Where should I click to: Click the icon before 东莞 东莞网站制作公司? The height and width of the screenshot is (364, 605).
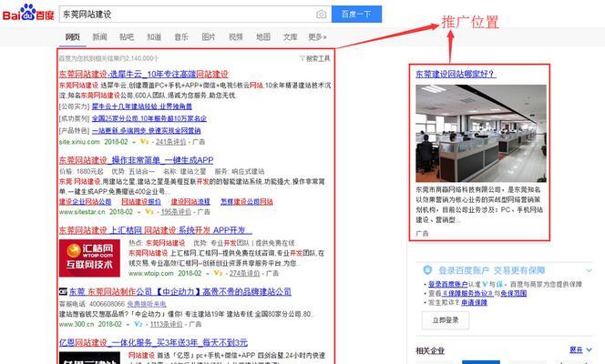coord(63,291)
